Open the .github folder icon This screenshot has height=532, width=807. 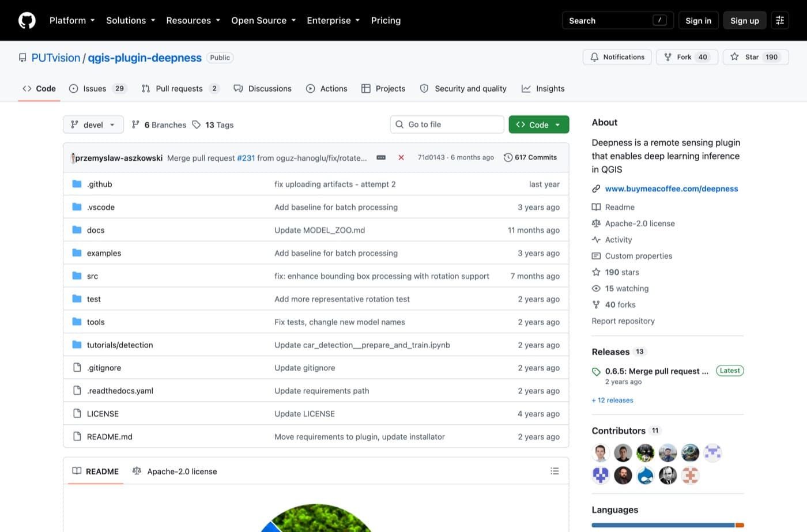(x=77, y=184)
